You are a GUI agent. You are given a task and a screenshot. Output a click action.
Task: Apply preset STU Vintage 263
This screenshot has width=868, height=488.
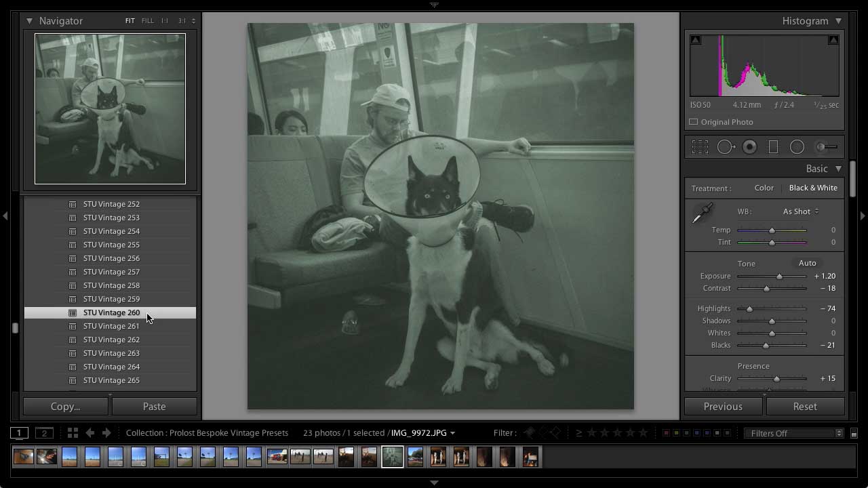tap(110, 353)
